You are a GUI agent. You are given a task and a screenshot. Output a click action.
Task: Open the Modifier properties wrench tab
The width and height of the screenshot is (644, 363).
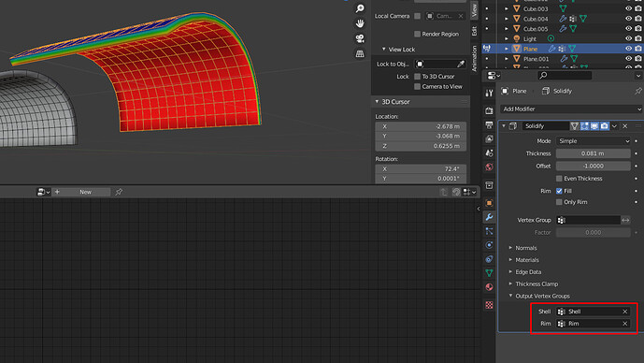point(489,217)
